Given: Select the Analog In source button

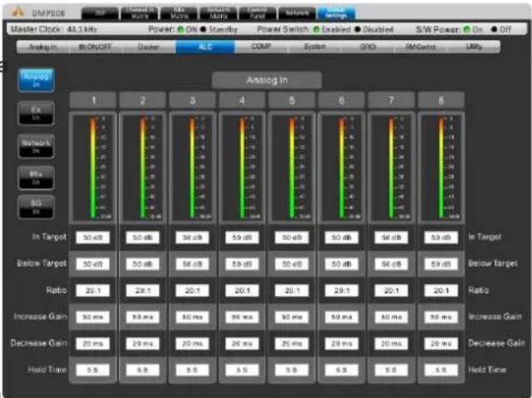Looking at the screenshot, I should [36, 80].
